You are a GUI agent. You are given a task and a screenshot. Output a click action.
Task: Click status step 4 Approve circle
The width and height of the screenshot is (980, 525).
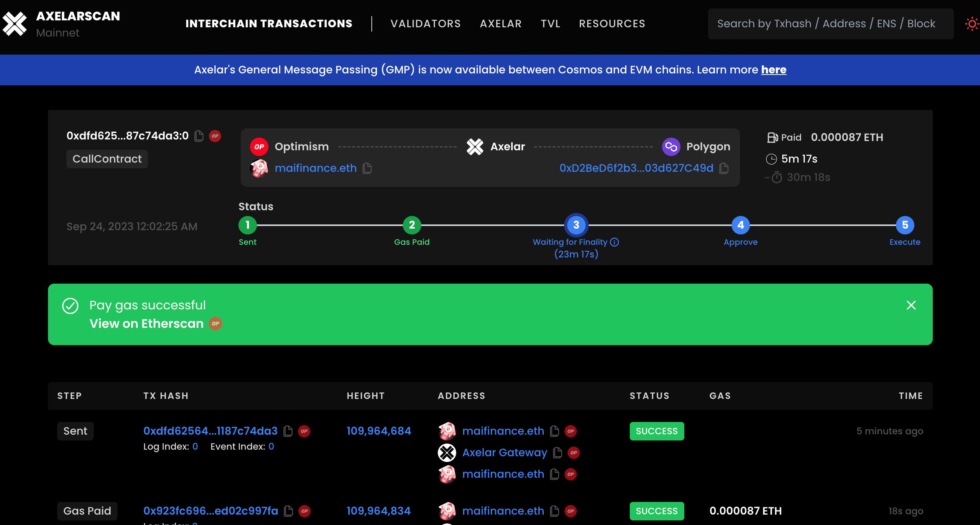click(x=741, y=225)
